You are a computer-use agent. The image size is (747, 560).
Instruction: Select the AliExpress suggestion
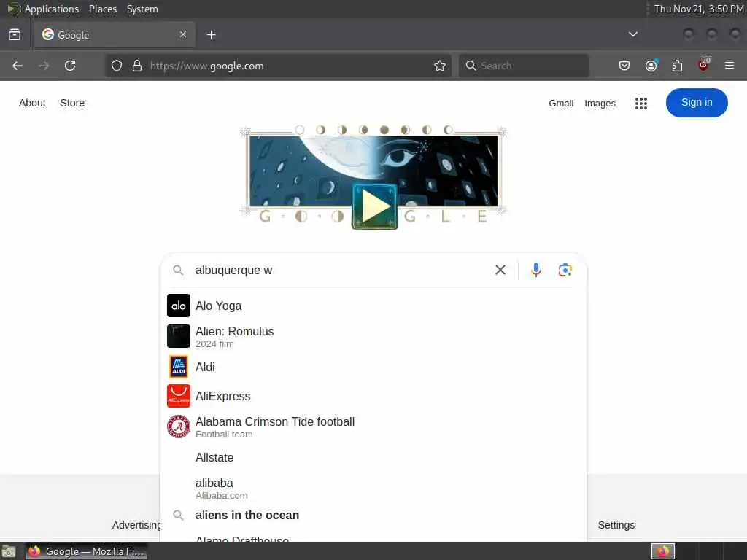(373, 396)
